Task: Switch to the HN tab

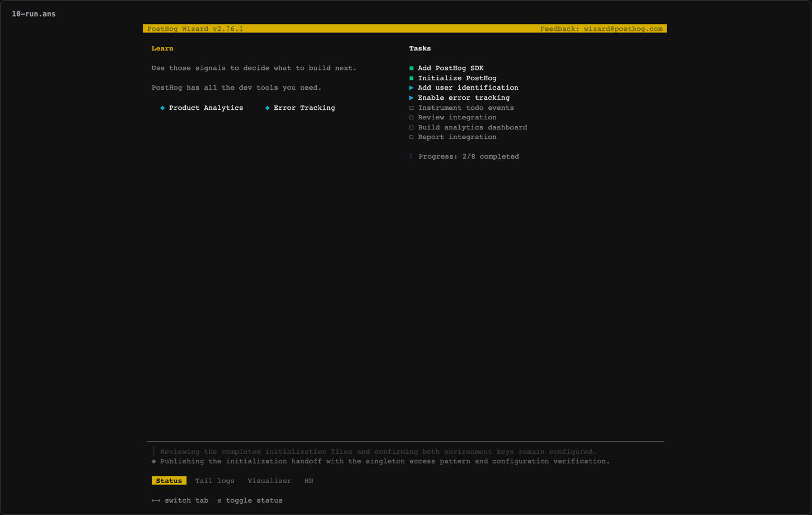Action: coord(309,481)
